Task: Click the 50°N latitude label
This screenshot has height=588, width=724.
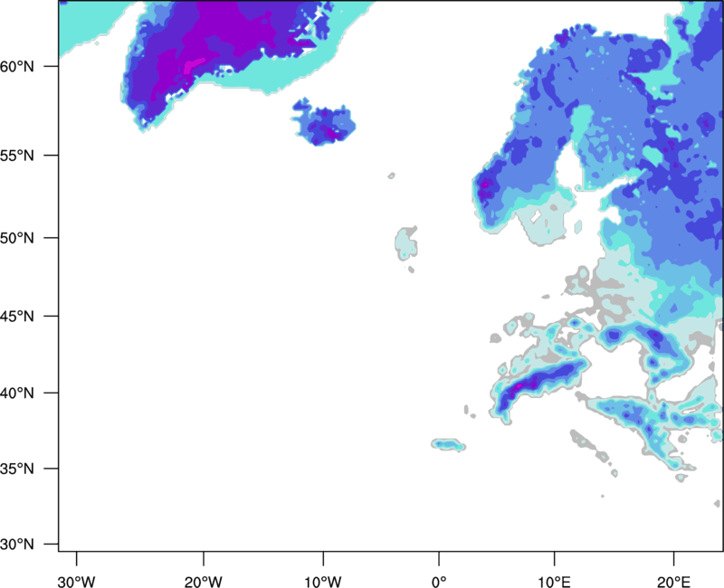Action: (x=17, y=238)
